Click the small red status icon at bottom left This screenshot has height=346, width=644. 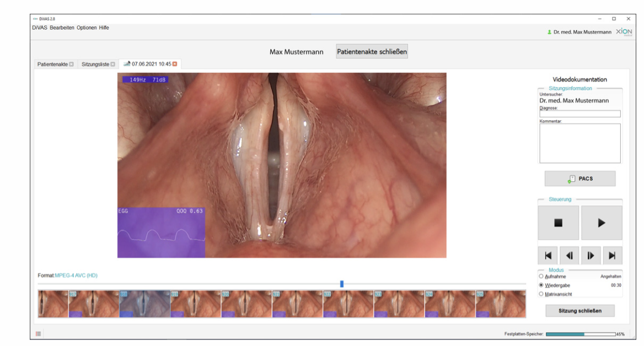38,334
